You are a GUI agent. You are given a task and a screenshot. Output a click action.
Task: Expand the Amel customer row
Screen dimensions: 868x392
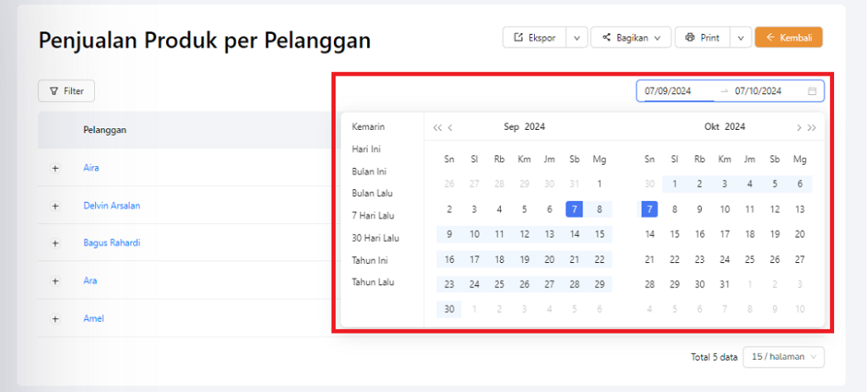[55, 319]
